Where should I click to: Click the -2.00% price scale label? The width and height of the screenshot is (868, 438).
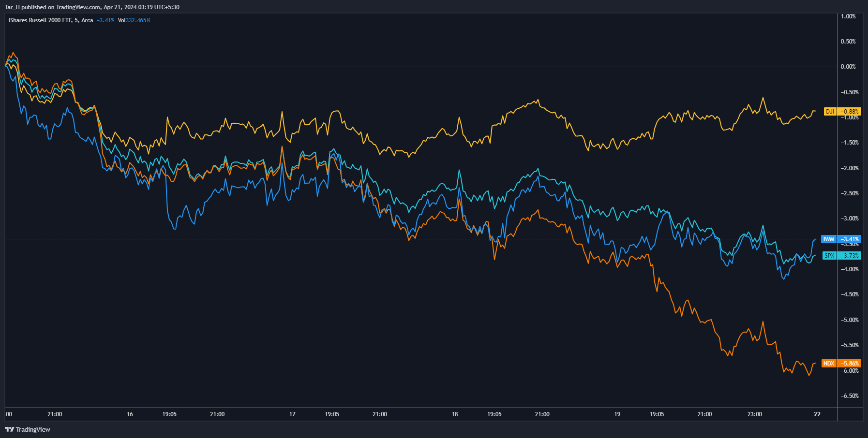849,168
